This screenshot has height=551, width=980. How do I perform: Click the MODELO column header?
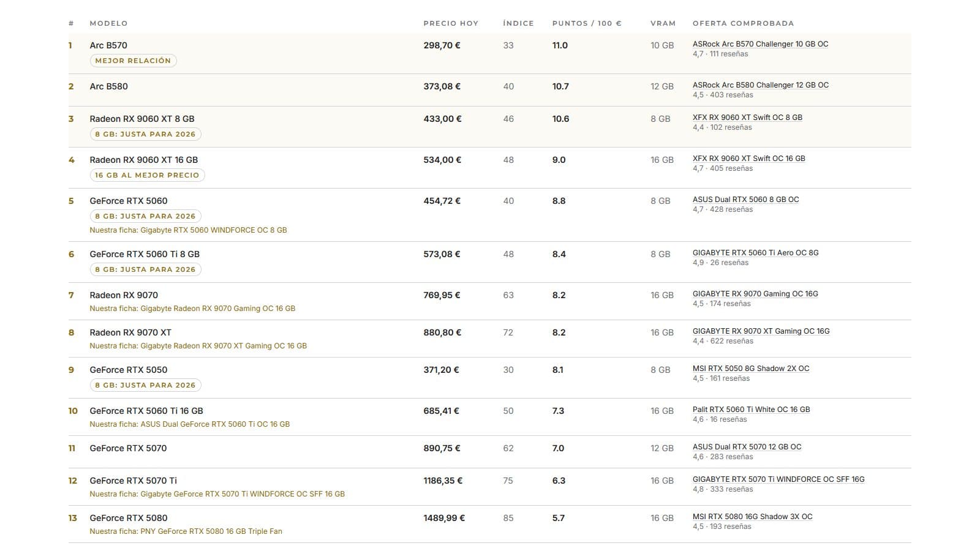pyautogui.click(x=108, y=23)
